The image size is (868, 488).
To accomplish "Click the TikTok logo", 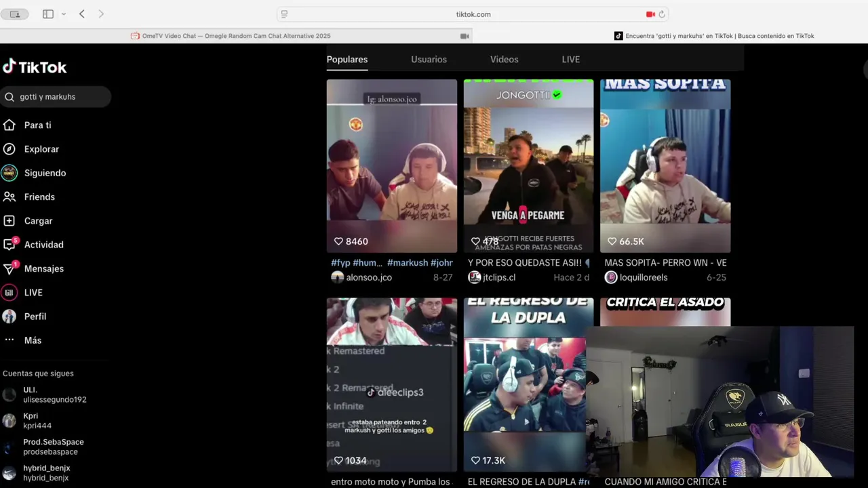I will [35, 66].
